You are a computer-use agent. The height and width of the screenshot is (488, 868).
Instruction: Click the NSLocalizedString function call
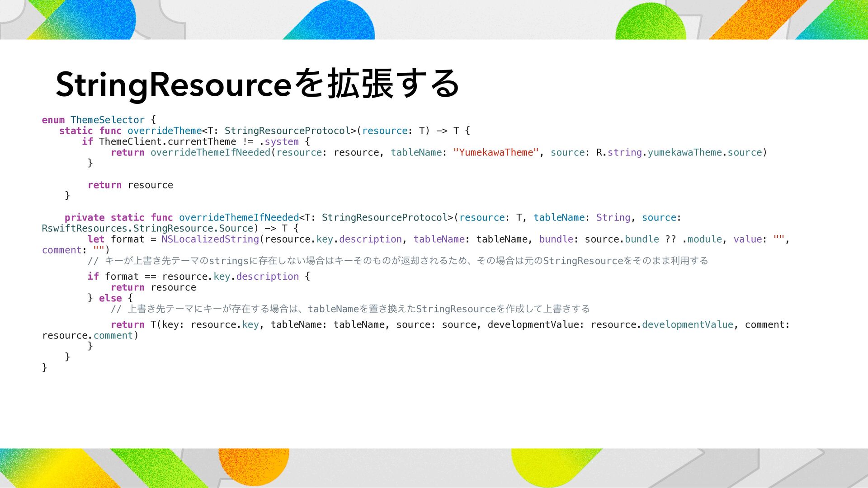click(210, 239)
